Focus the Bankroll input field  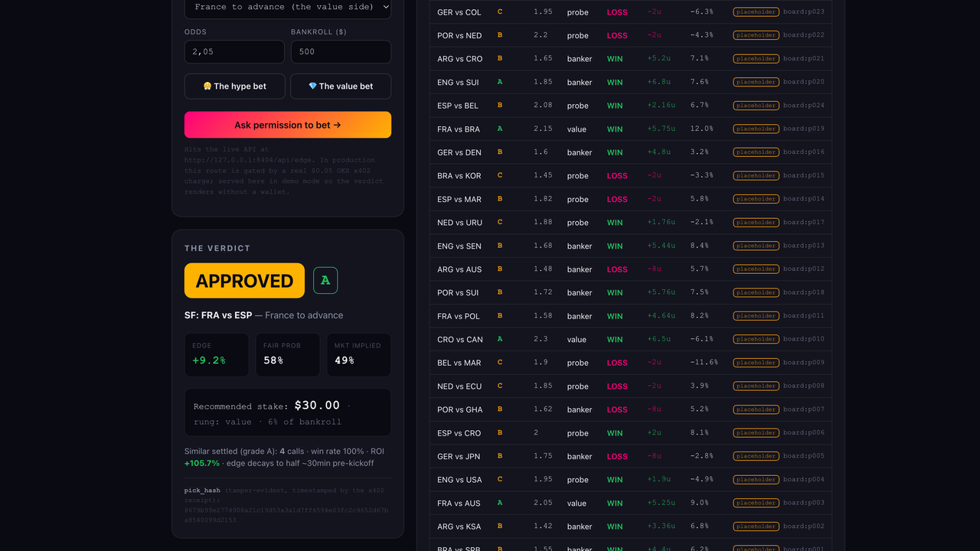(x=341, y=52)
